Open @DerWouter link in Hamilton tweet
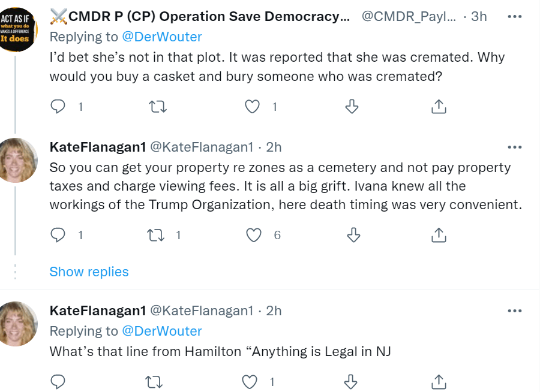The image size is (543, 392). 162,331
